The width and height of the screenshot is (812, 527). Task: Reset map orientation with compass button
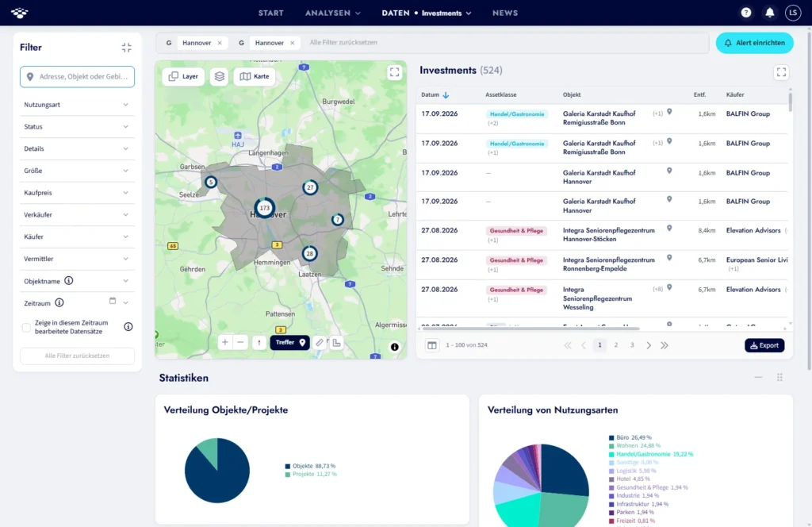259,343
